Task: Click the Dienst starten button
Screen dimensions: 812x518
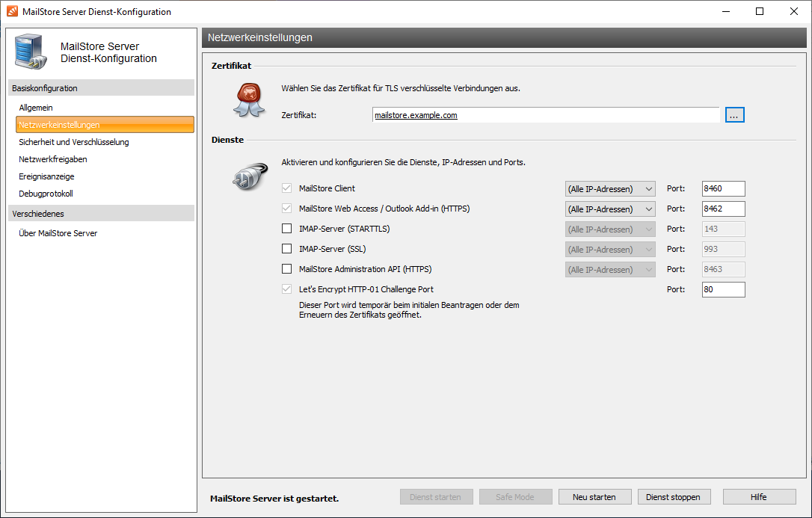Action: click(x=437, y=497)
